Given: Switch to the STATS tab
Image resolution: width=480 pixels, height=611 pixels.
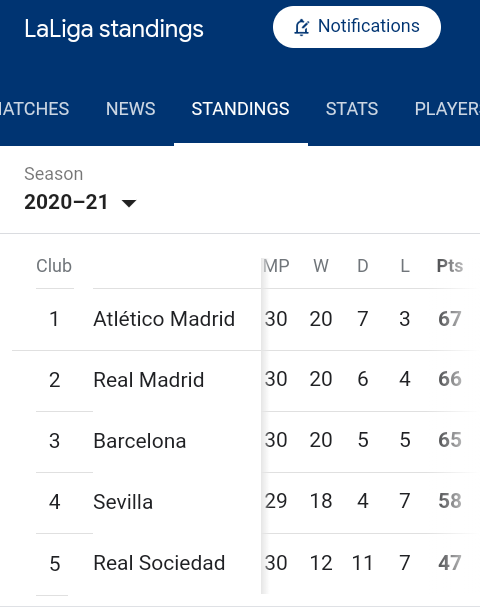Looking at the screenshot, I should coord(352,109).
